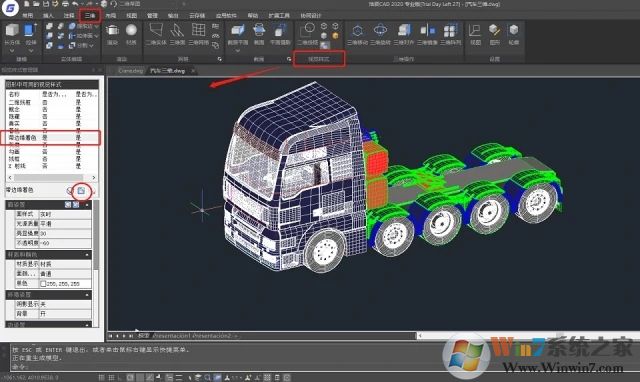Viewport: 640px width, 382px height.
Task: Click the 3D Move (三维移动) icon
Action: click(x=358, y=31)
